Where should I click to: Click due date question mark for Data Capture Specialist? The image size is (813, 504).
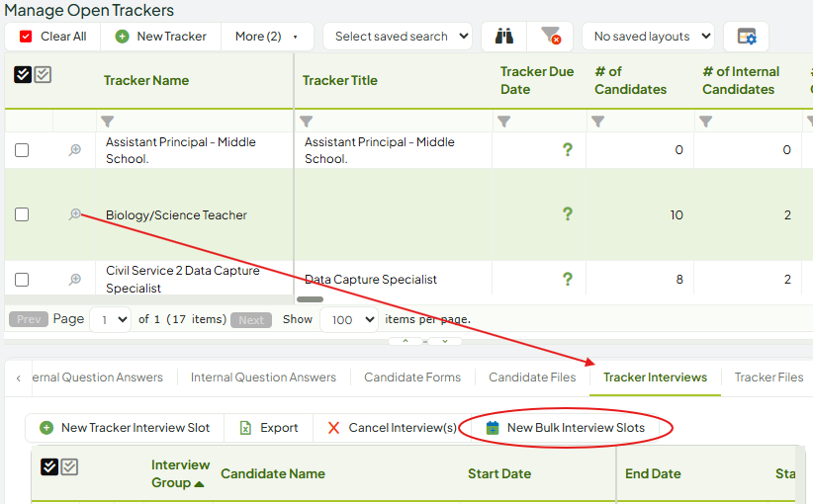568,280
